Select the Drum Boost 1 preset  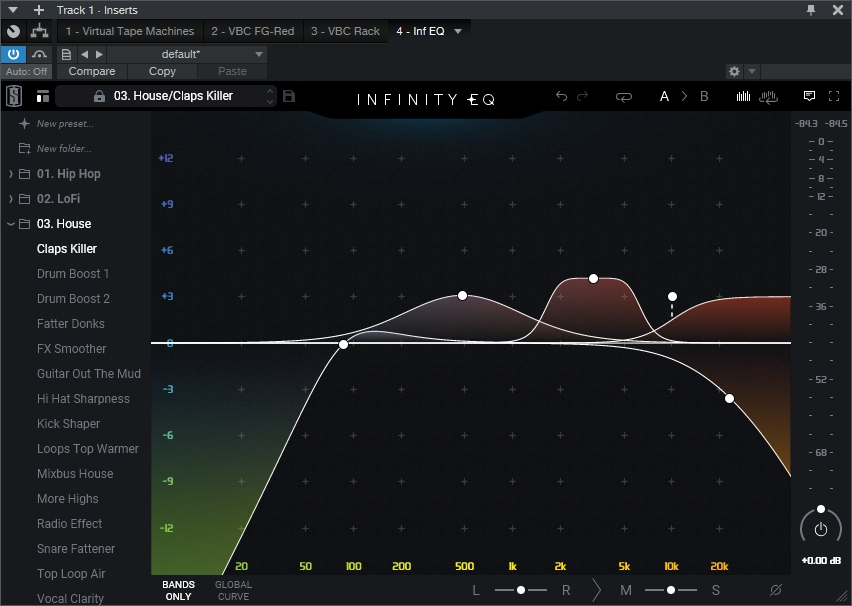click(x=73, y=274)
